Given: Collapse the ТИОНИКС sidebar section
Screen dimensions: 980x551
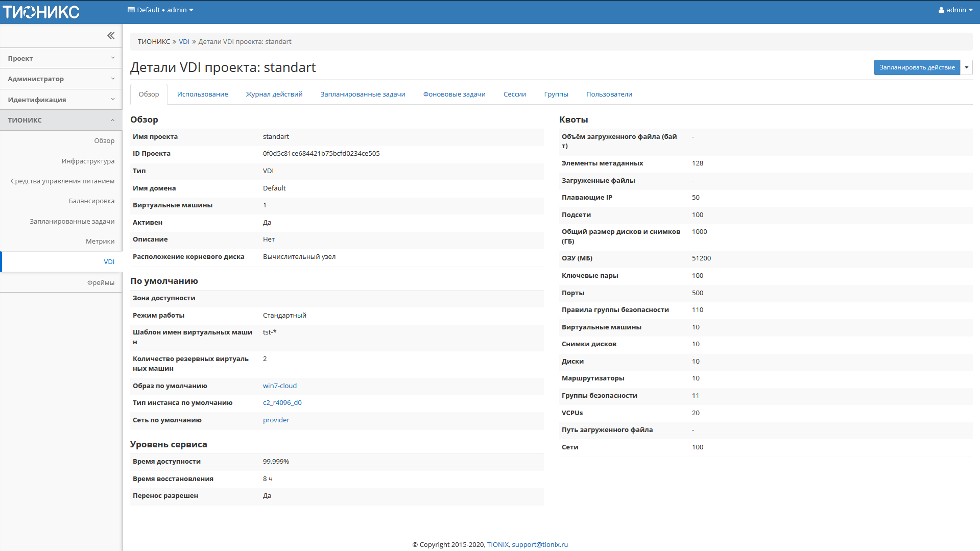Looking at the screenshot, I should click(61, 120).
